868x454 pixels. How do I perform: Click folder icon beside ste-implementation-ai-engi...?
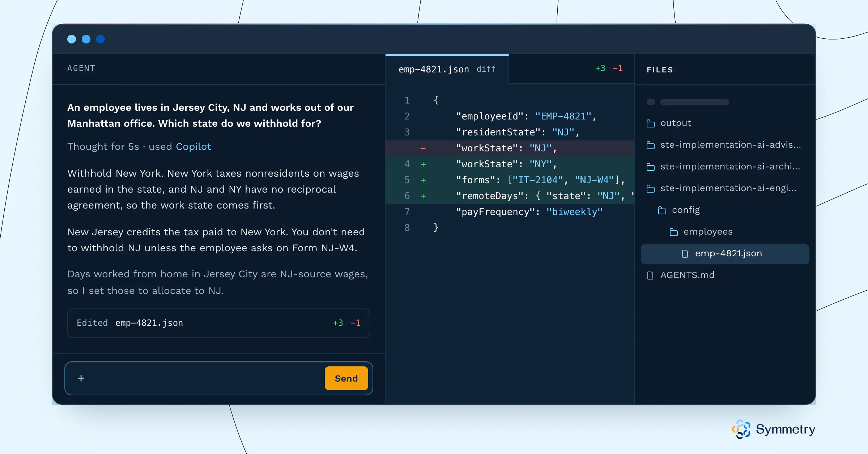point(651,189)
